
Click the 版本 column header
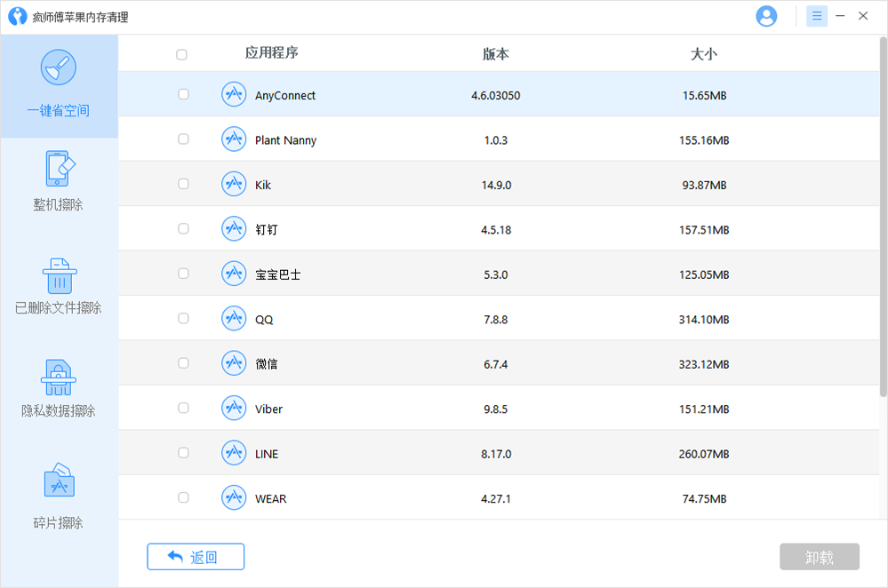496,54
